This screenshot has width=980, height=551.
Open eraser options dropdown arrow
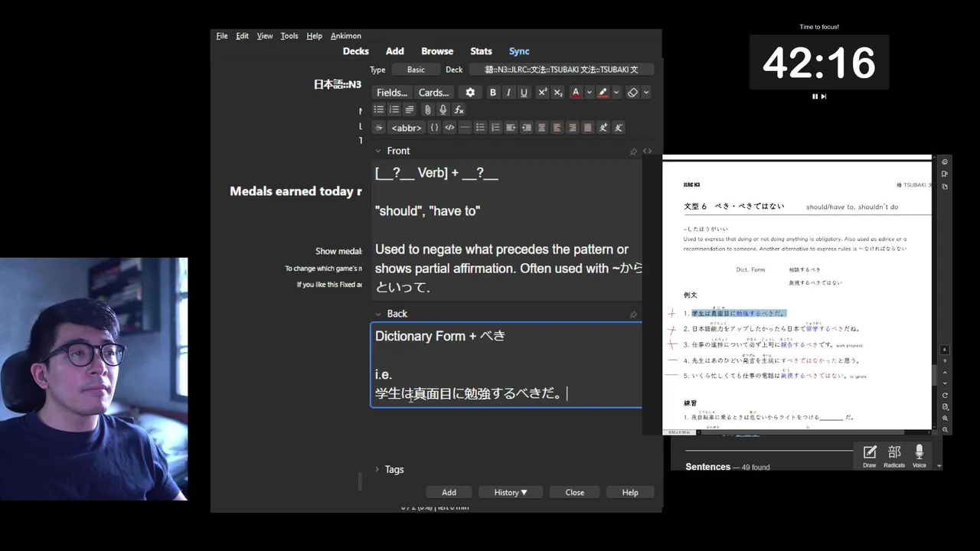(645, 93)
